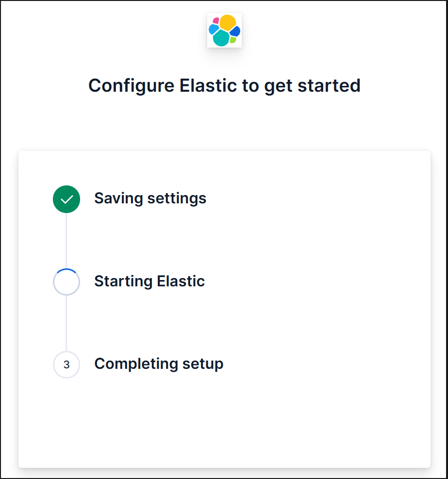Image resolution: width=448 pixels, height=479 pixels.
Task: Click the dark blue blob in the logo
Action: coord(235,31)
